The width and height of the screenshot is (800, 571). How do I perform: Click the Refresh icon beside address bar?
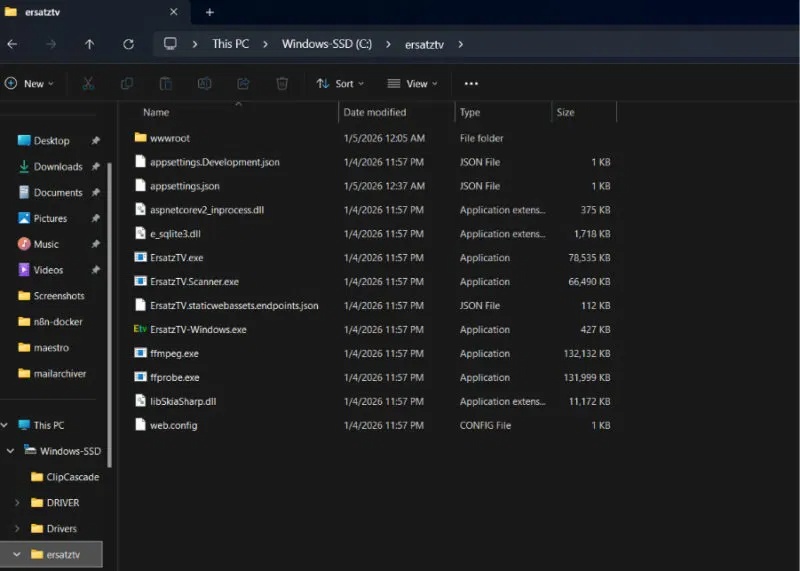tap(128, 44)
